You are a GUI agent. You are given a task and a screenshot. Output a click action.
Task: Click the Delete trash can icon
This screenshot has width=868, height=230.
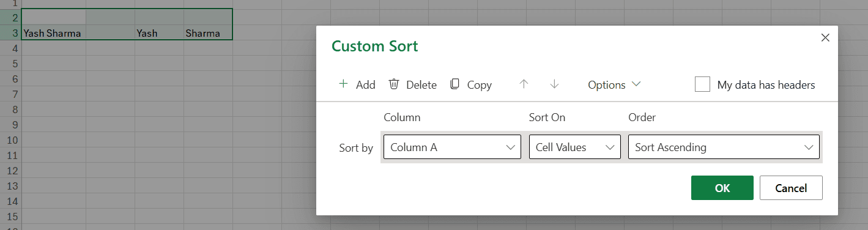(x=394, y=84)
